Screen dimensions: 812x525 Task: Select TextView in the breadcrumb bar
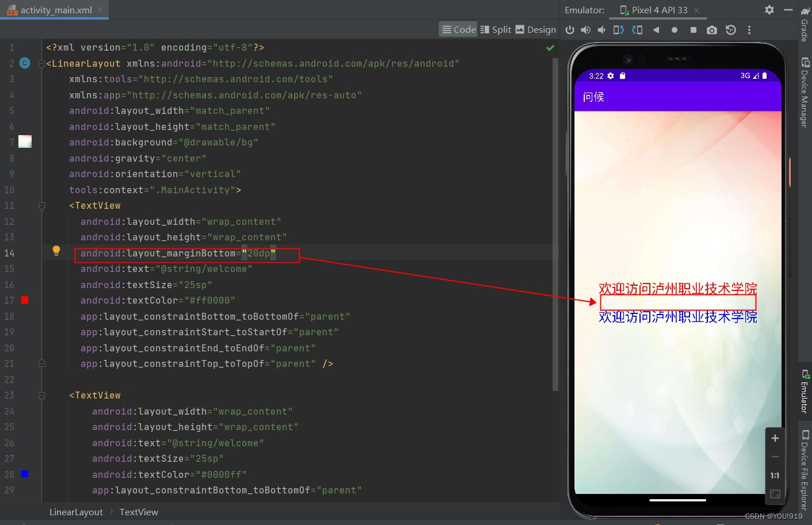pyautogui.click(x=139, y=512)
